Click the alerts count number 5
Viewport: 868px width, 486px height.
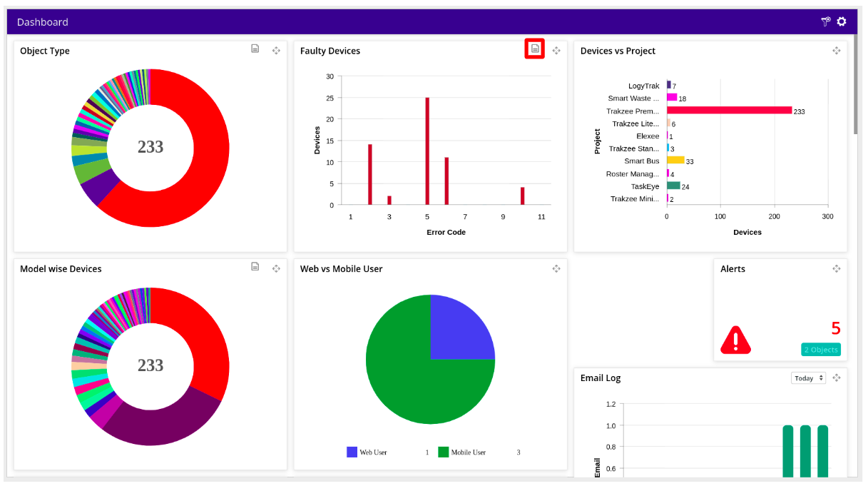835,328
